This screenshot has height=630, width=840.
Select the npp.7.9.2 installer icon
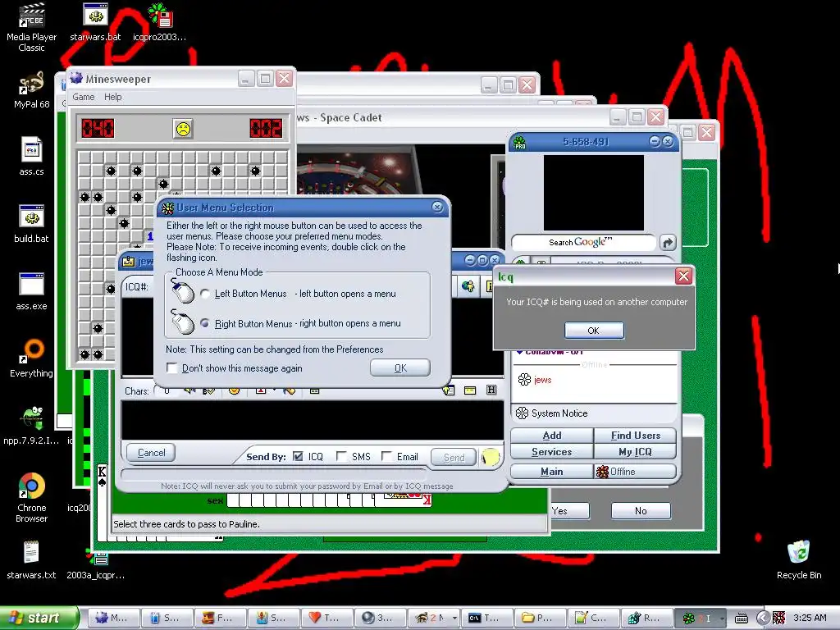point(32,427)
